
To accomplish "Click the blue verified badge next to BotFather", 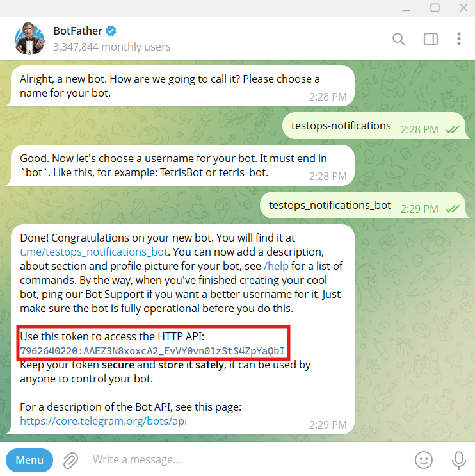I will pyautogui.click(x=111, y=31).
